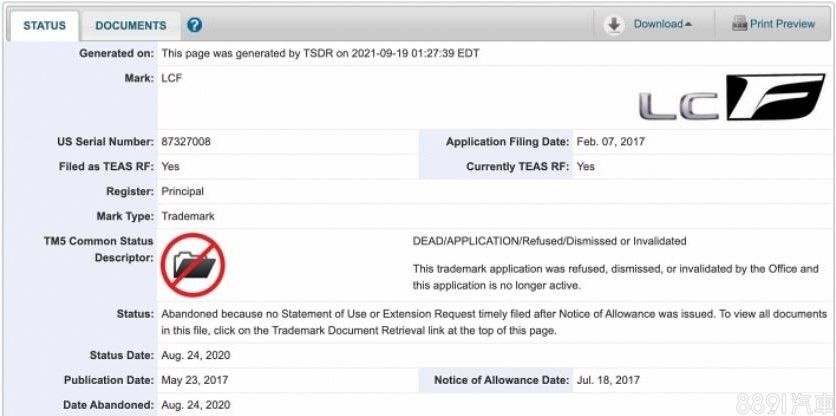Click the Generated on timestamp text

(x=320, y=53)
